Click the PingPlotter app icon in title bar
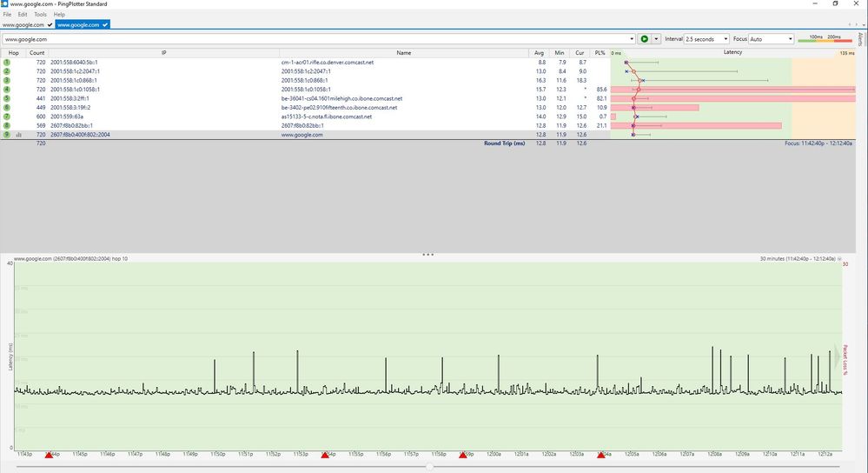868x473 pixels. click(4, 3)
